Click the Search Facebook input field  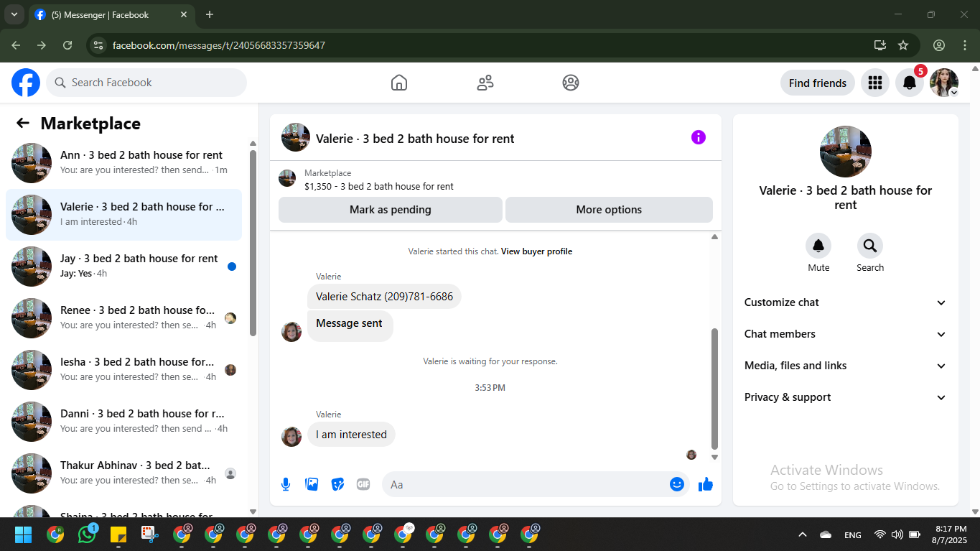click(146, 83)
